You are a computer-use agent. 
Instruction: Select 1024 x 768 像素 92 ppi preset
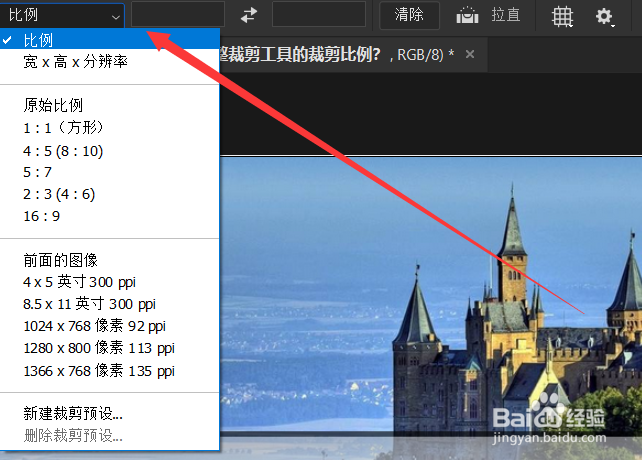click(110, 326)
